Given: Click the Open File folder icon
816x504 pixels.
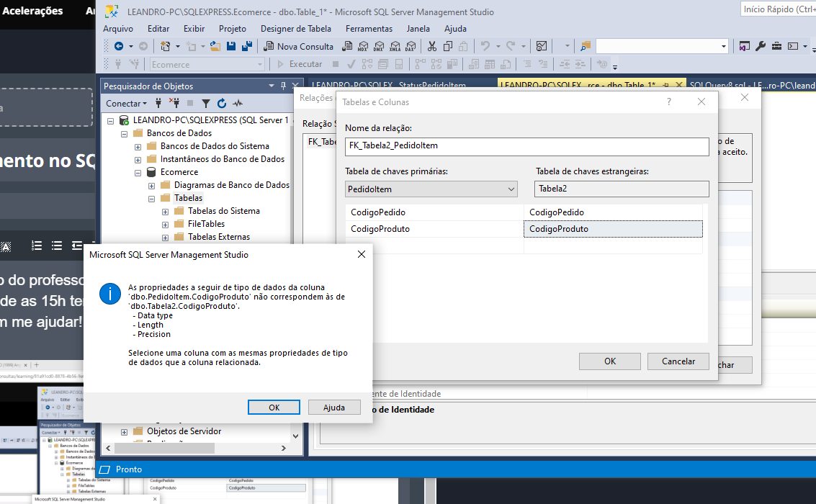Looking at the screenshot, I should point(215,46).
